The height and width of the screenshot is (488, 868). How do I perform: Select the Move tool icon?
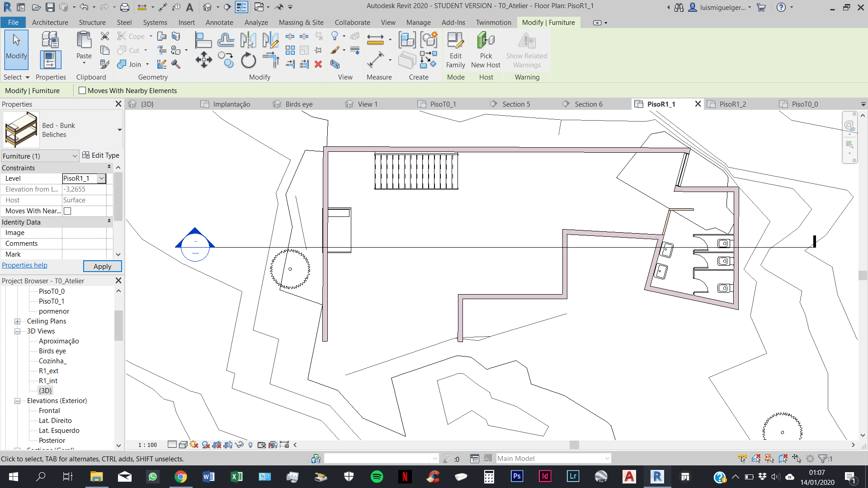(x=203, y=60)
